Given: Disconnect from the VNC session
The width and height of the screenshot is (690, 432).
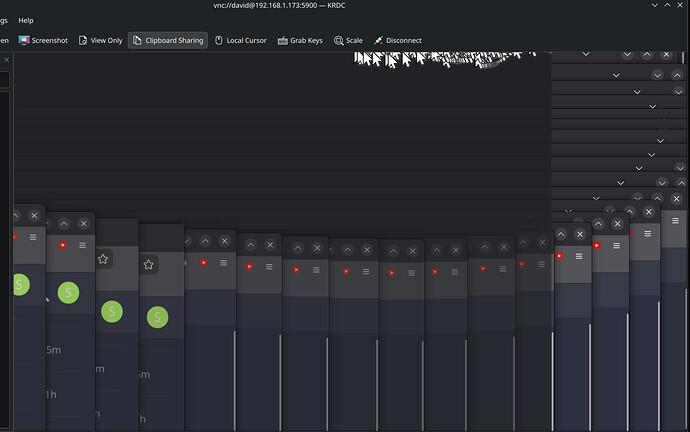Looking at the screenshot, I should point(397,41).
